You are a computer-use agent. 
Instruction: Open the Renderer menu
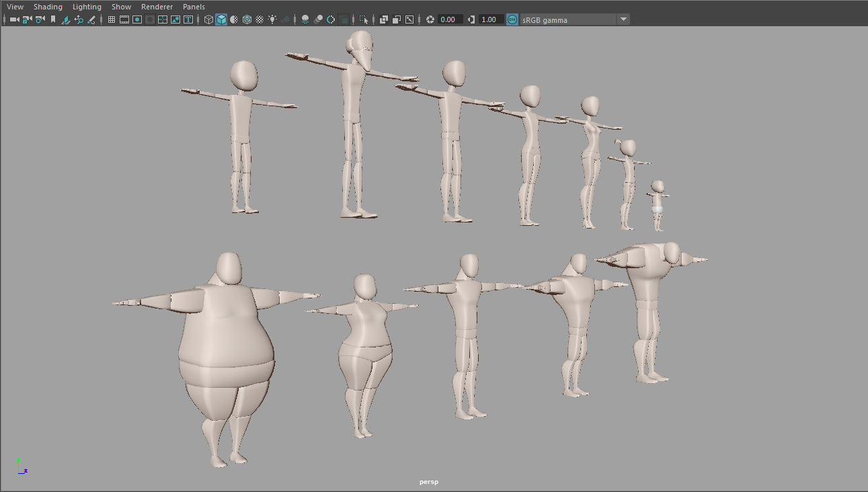click(157, 7)
